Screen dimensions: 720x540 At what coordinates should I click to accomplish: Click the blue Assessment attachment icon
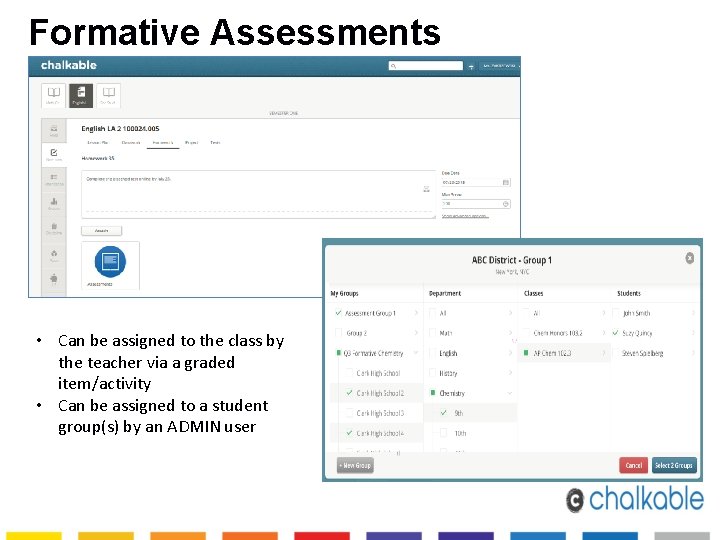click(x=110, y=262)
